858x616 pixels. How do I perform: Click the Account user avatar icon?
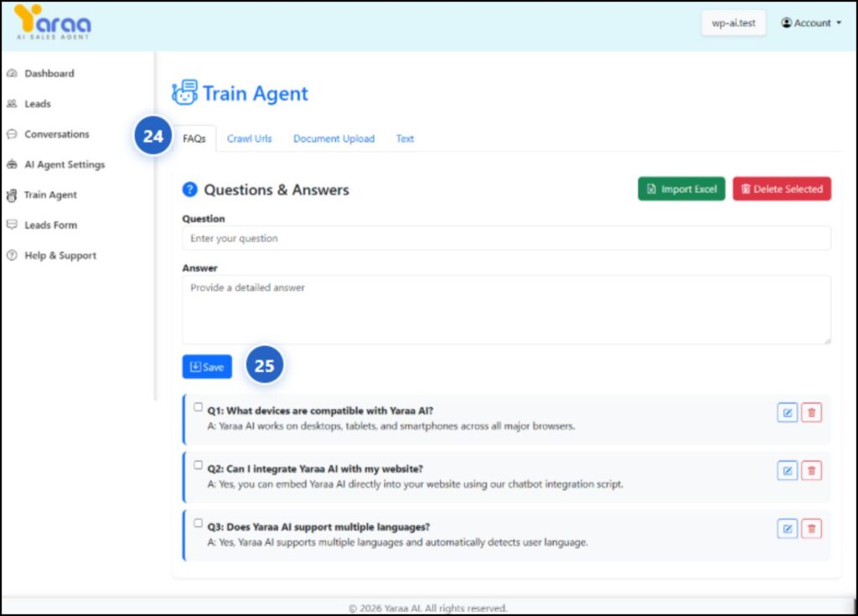pos(786,23)
